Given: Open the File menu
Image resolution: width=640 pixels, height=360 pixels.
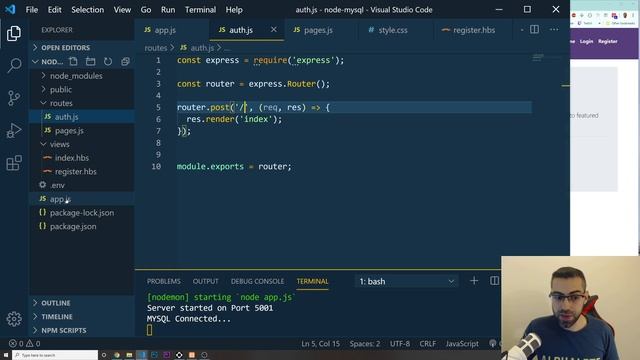Looking at the screenshot, I should point(31,9).
